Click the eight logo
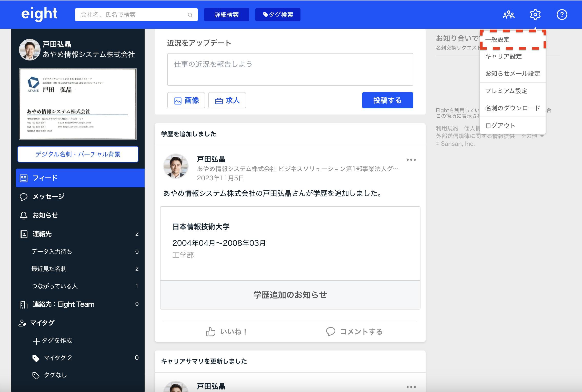This screenshot has height=392, width=582. coord(39,14)
